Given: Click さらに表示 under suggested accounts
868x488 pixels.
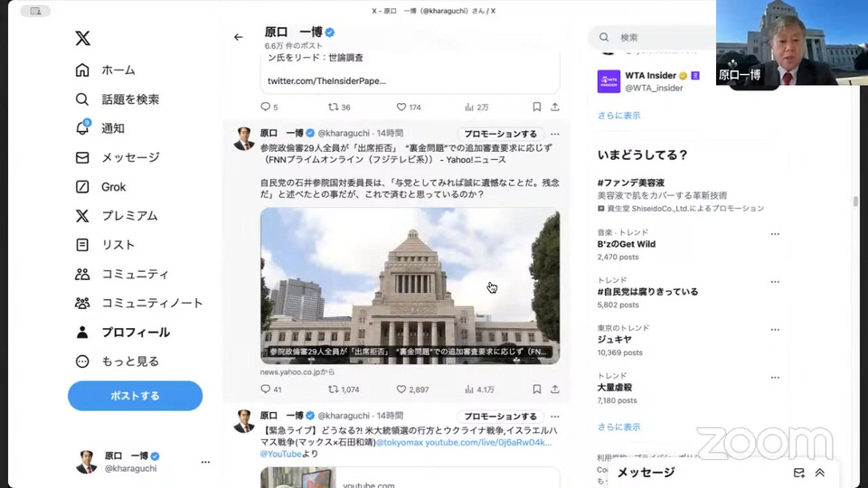Looking at the screenshot, I should [618, 116].
